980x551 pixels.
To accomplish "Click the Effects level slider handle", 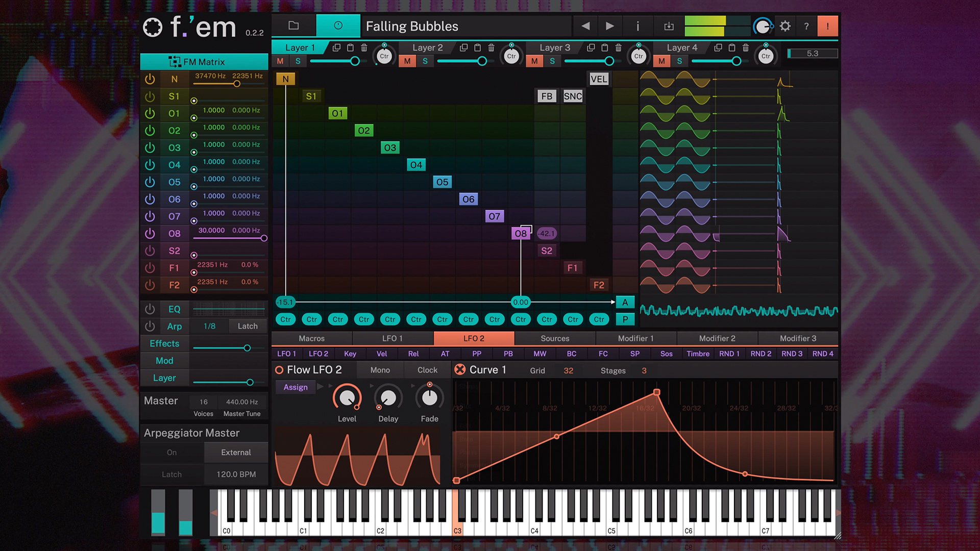I will (247, 348).
